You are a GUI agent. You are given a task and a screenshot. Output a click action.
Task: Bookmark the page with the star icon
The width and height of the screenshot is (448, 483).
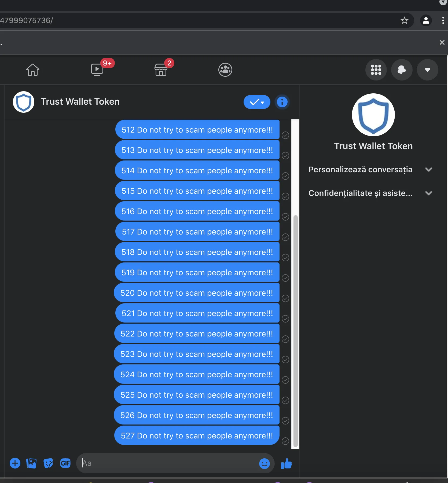[x=405, y=20]
